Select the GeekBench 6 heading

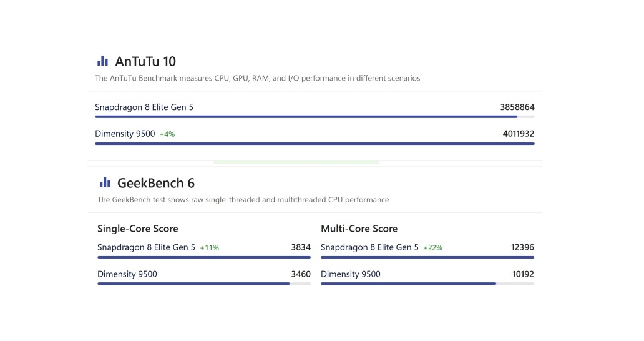click(156, 183)
